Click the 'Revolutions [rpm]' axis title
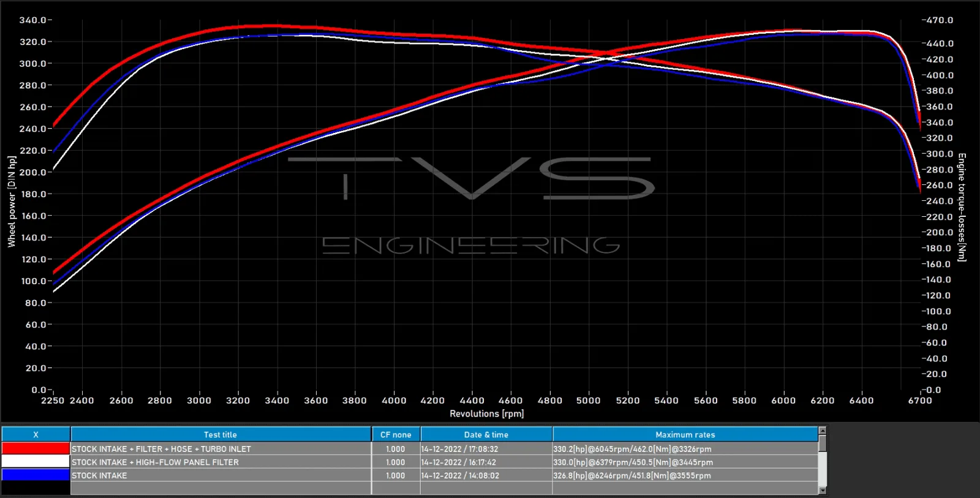Viewport: 980px width, 498px height. pyautogui.click(x=487, y=413)
